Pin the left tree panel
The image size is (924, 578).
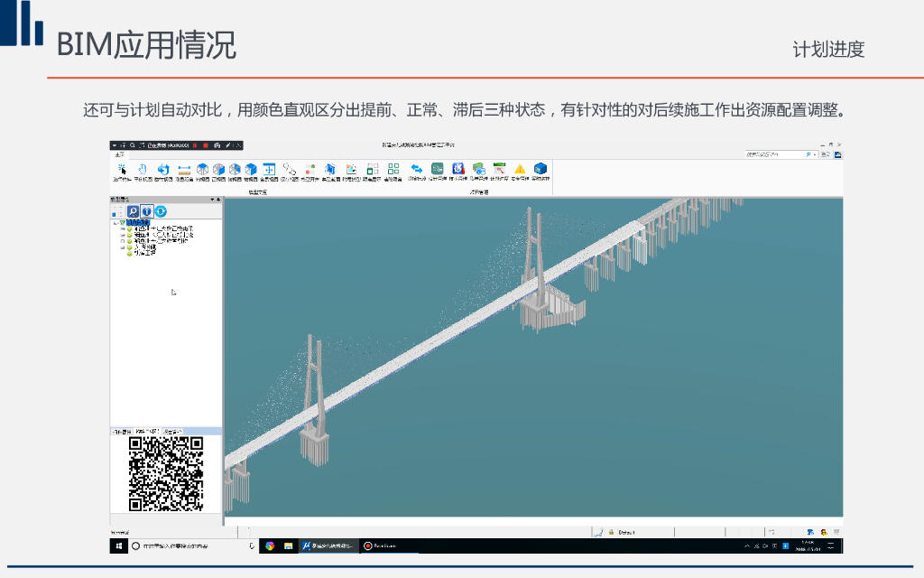coord(218,200)
